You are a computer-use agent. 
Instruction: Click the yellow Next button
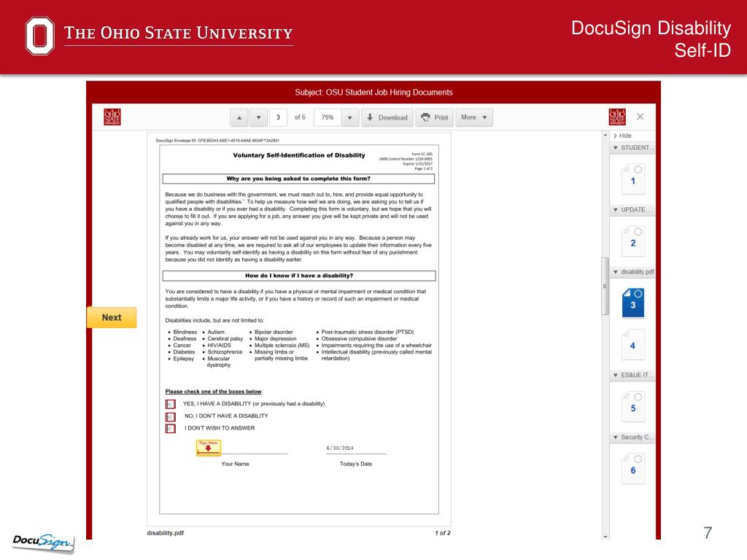112,318
